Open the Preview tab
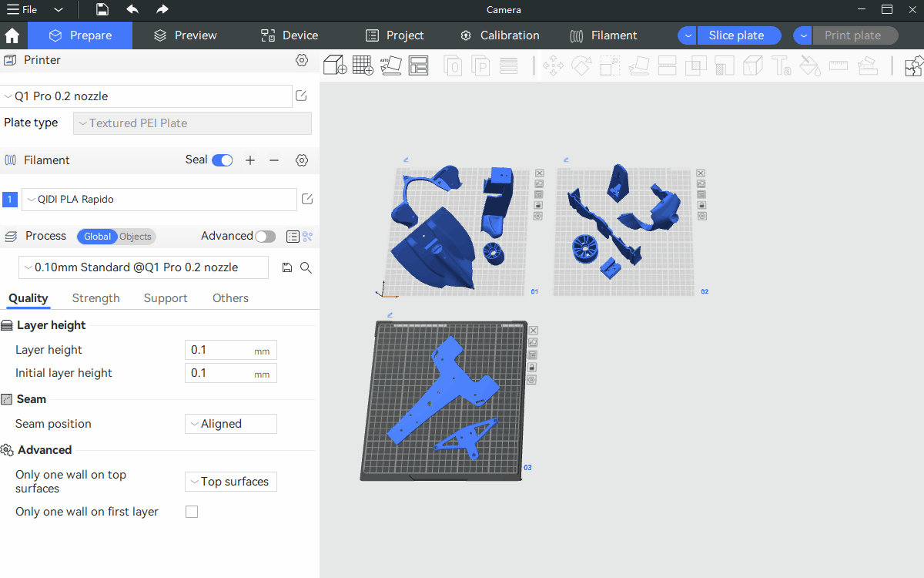The width and height of the screenshot is (924, 578). (186, 35)
